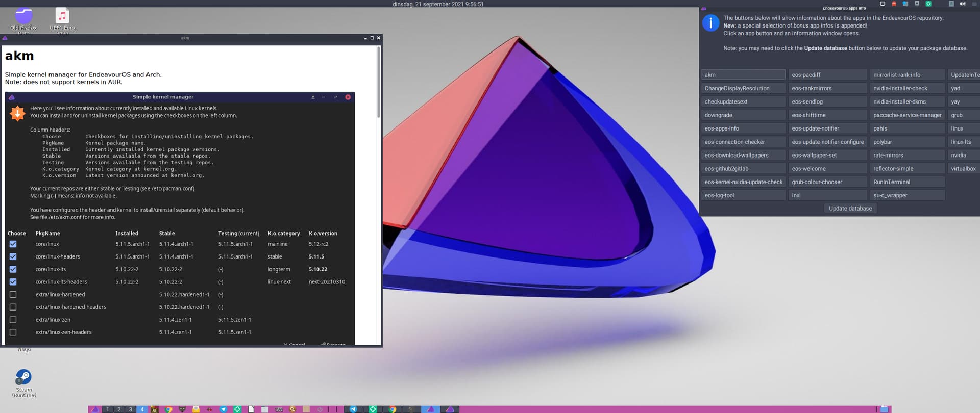Switch to workspace 1 in the panel
This screenshot has height=413, width=980.
107,409
